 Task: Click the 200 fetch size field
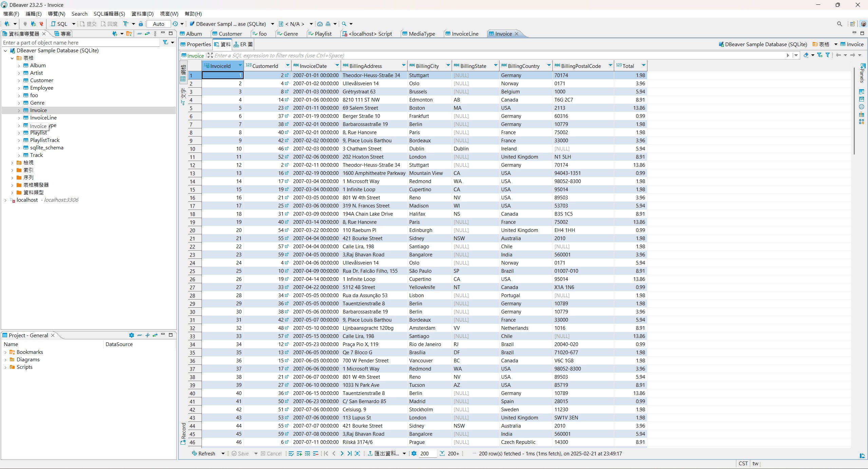428,453
